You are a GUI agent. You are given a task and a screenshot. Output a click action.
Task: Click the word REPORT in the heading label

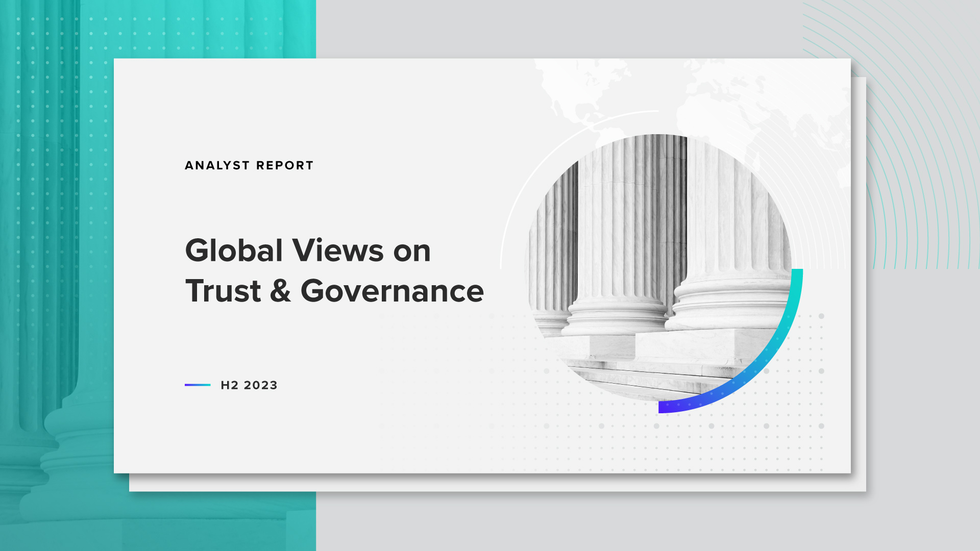coord(284,166)
